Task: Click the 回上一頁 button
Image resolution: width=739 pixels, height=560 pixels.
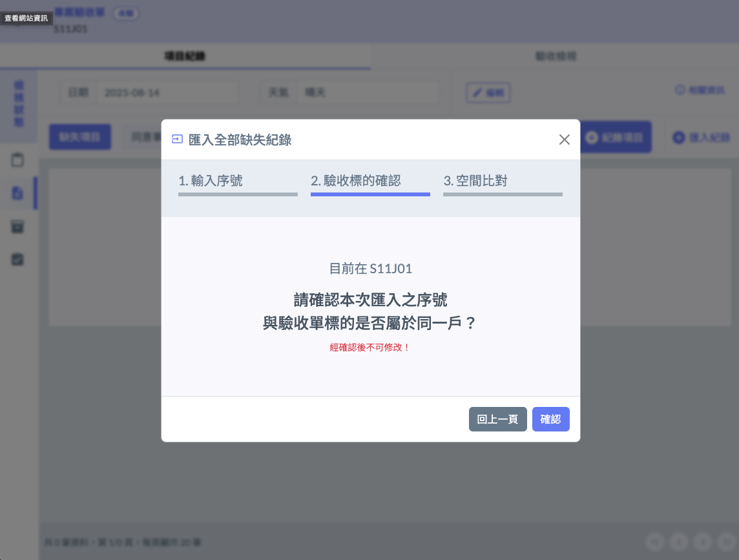Action: [497, 419]
